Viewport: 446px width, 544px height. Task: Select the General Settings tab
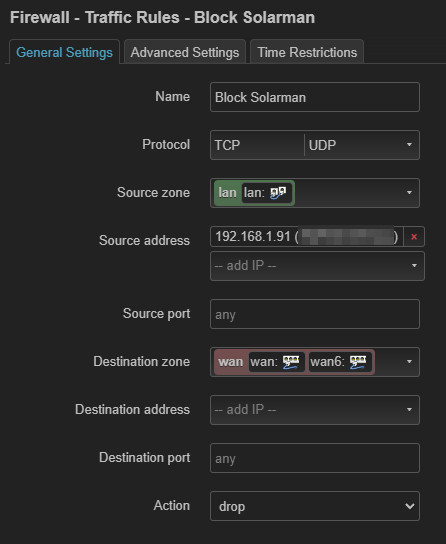pyautogui.click(x=65, y=52)
